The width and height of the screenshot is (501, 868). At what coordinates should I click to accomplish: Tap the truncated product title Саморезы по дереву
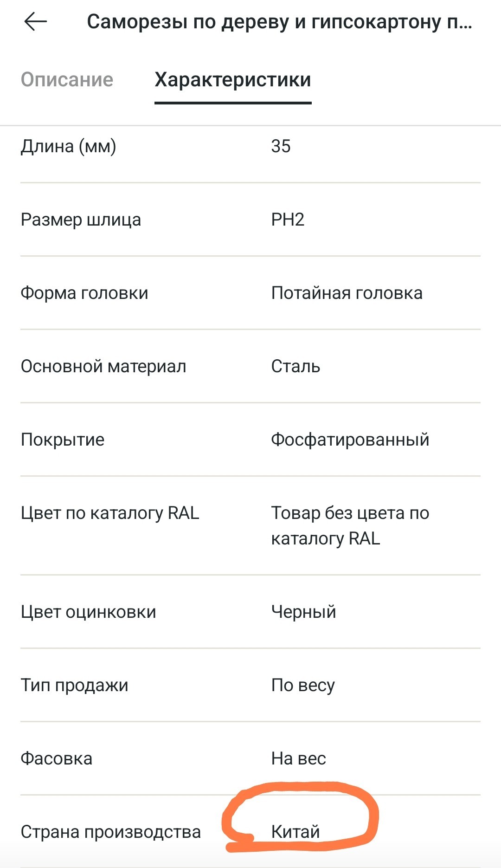tap(279, 22)
